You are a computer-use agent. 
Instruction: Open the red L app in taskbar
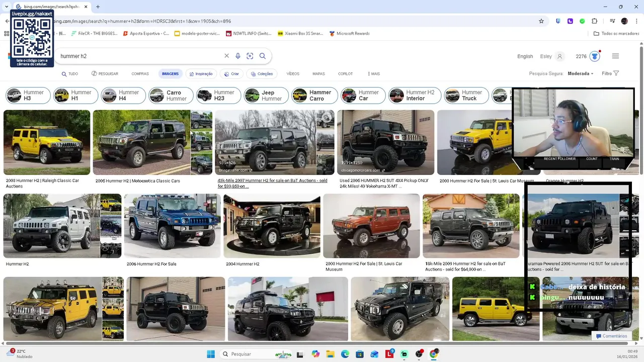389,354
